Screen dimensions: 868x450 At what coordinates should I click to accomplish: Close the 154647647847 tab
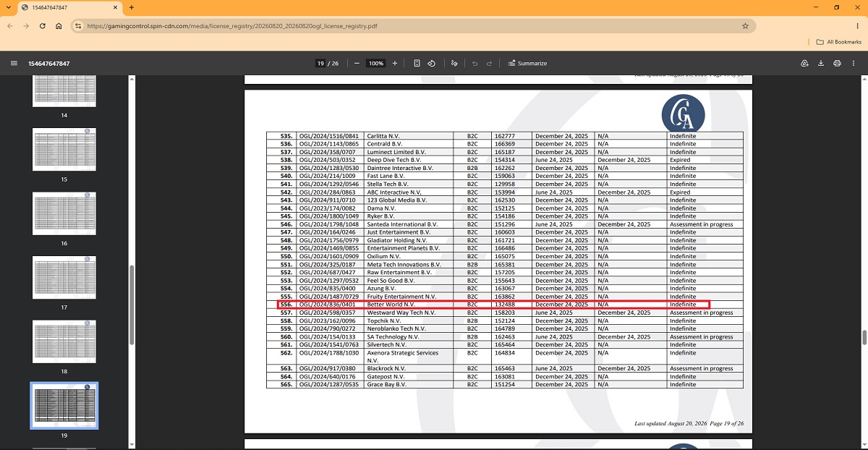pyautogui.click(x=114, y=7)
